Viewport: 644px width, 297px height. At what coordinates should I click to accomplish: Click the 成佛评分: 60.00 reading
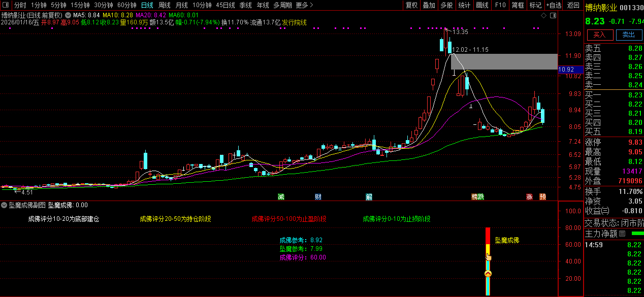coord(303,257)
